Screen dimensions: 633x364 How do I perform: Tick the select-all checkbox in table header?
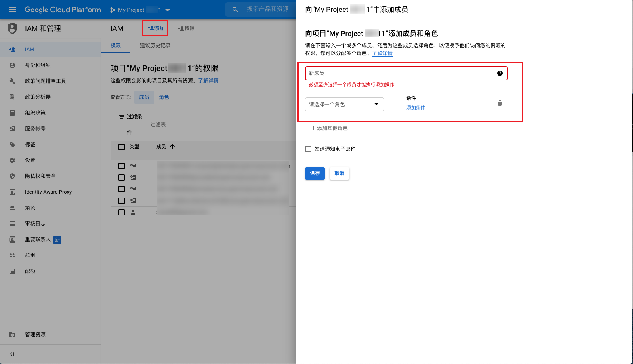tap(122, 147)
